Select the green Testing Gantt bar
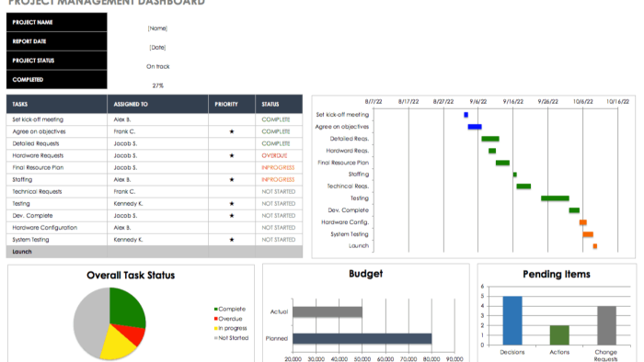This screenshot has width=644, height=362. 555,198
